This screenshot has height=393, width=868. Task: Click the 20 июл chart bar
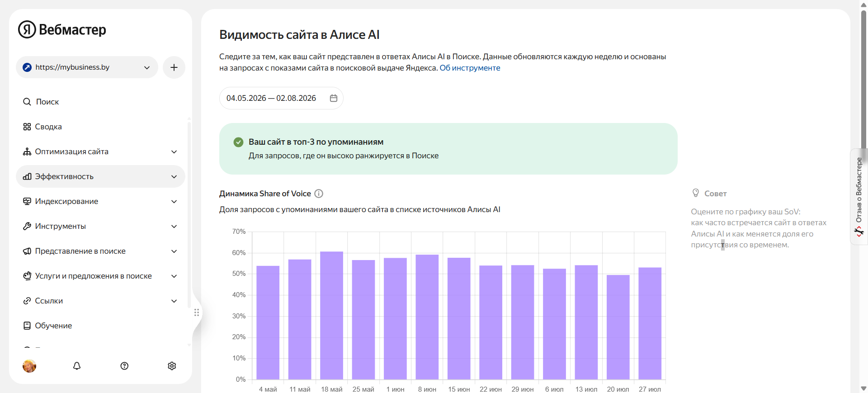click(618, 327)
